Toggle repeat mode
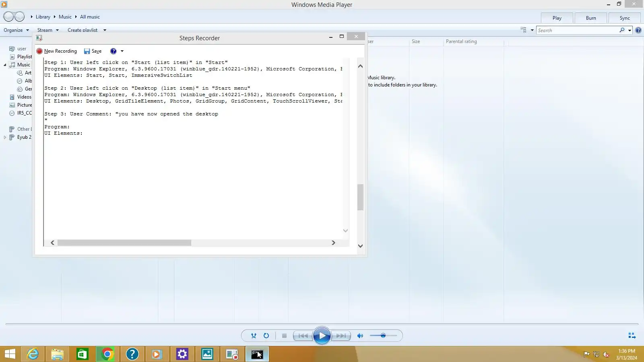 pyautogui.click(x=266, y=335)
